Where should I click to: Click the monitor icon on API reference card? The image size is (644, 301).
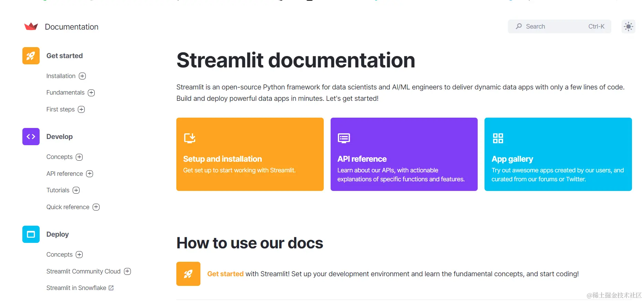[344, 138]
